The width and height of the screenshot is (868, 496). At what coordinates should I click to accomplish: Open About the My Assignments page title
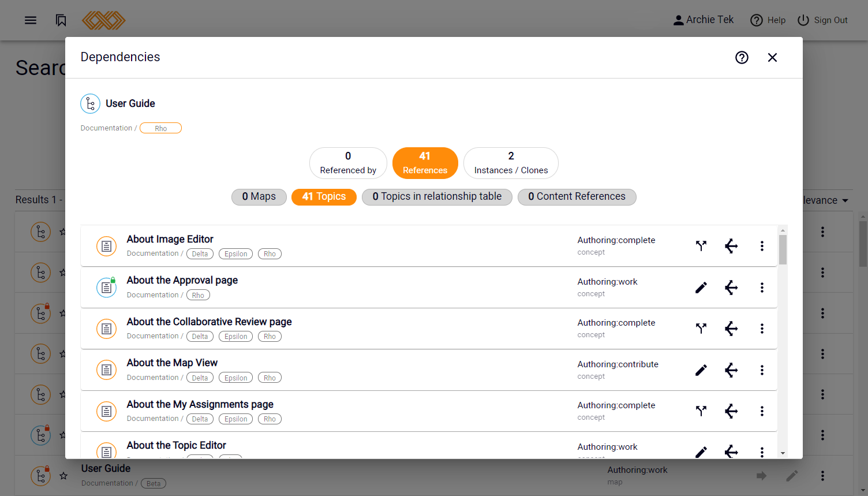pos(200,404)
